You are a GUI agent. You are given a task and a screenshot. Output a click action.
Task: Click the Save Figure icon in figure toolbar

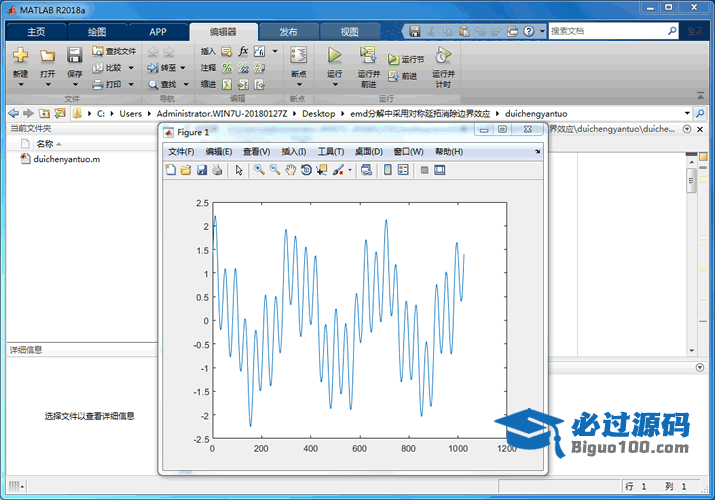pos(202,170)
